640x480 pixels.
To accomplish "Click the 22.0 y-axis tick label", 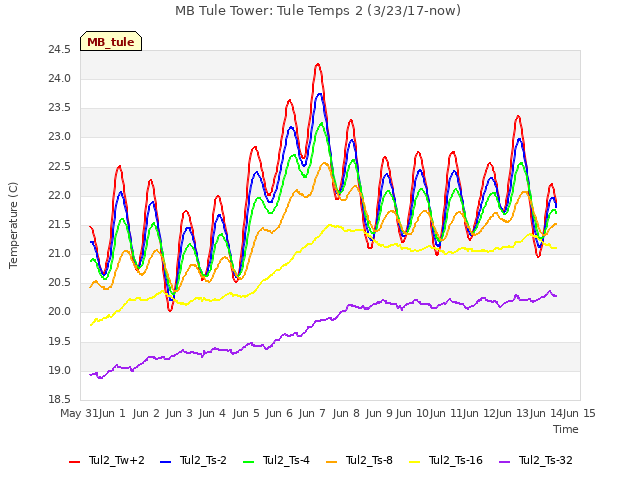I will pos(59,196).
